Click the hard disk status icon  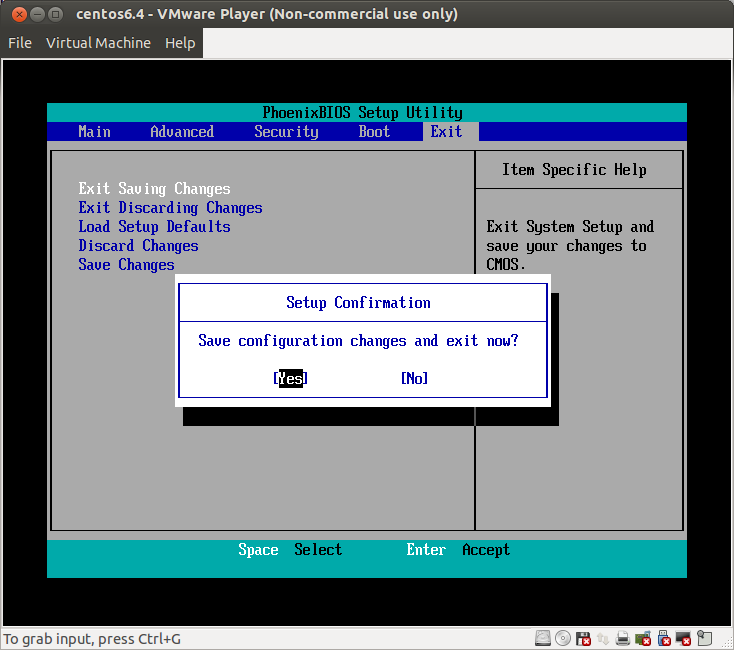click(543, 638)
